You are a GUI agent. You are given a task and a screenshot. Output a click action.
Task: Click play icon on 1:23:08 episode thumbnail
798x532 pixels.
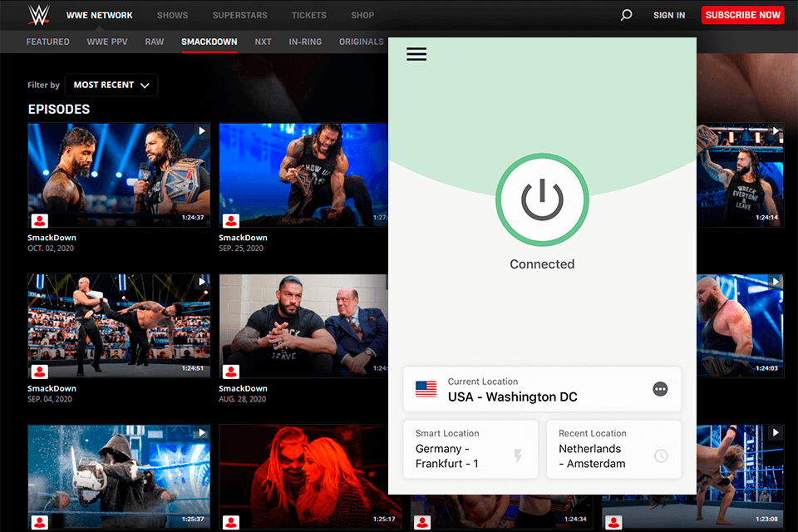coord(775,433)
